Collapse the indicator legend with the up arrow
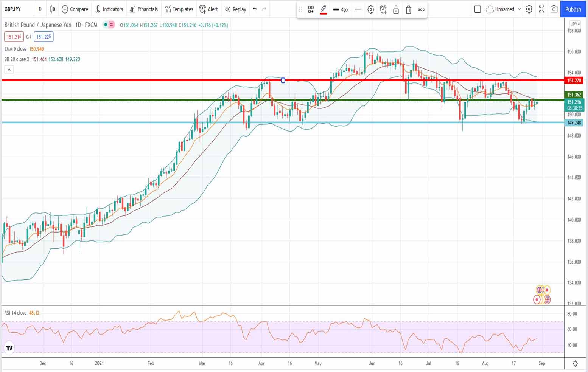Image resolution: width=588 pixels, height=372 pixels. tap(9, 69)
